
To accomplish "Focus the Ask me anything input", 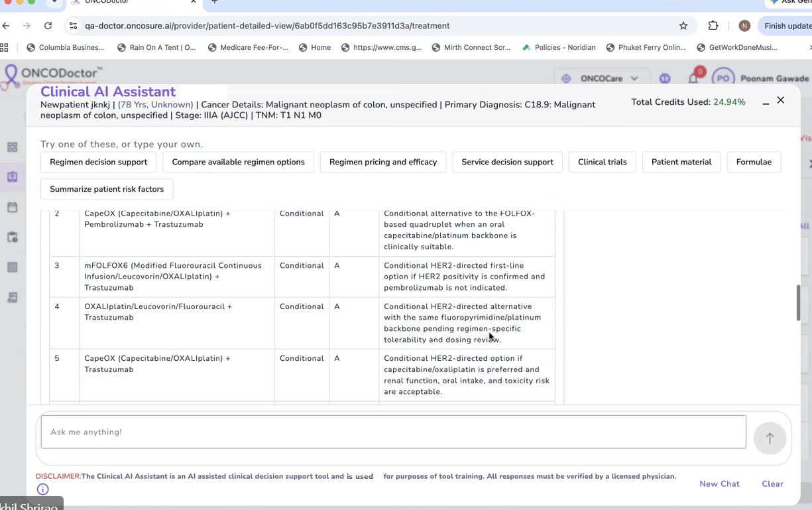I will (393, 432).
